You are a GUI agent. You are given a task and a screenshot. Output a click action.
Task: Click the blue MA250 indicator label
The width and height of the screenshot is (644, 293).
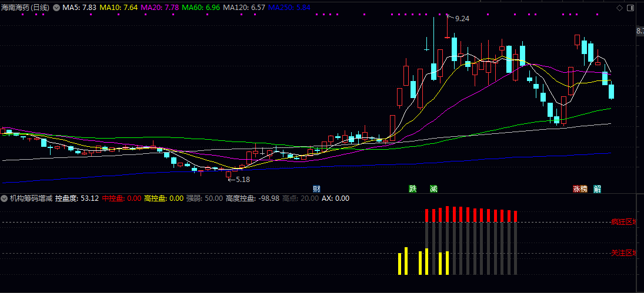(x=289, y=8)
